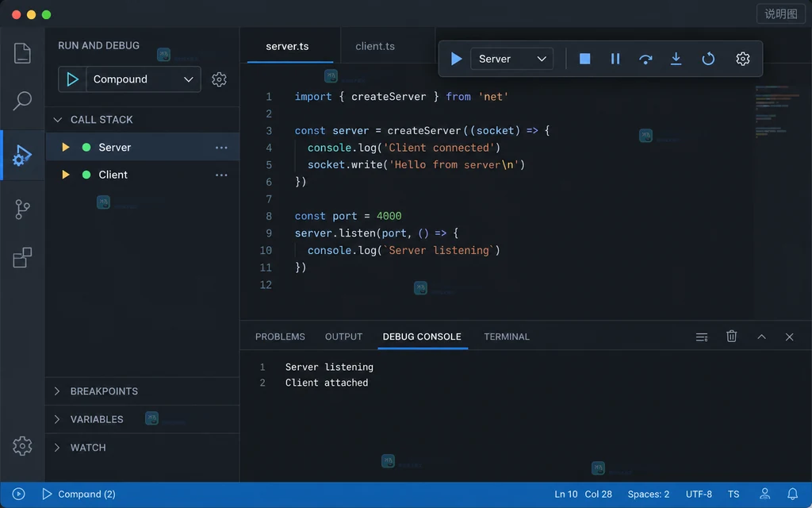812x508 pixels.
Task: Continue execution from the debug toolbar
Action: click(x=456, y=59)
